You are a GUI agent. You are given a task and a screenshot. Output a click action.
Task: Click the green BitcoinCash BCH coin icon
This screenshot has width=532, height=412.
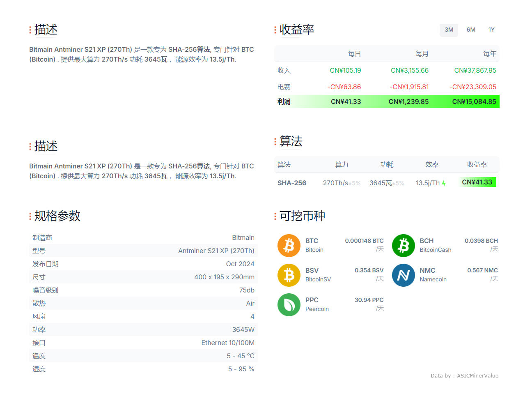pos(404,246)
